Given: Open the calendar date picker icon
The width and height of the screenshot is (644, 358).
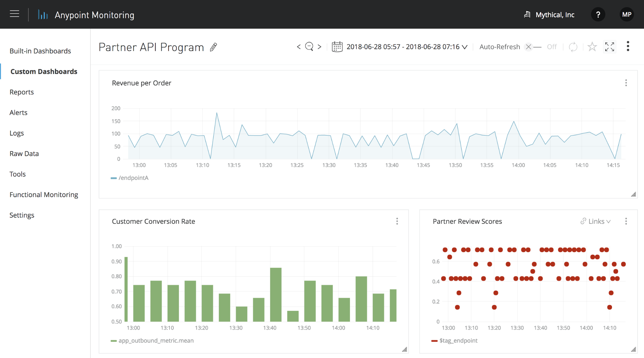Looking at the screenshot, I should [337, 47].
